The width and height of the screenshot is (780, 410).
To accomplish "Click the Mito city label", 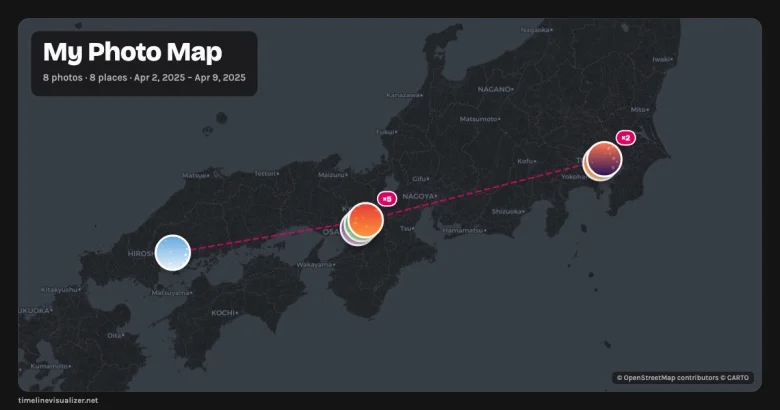I will pyautogui.click(x=638, y=110).
